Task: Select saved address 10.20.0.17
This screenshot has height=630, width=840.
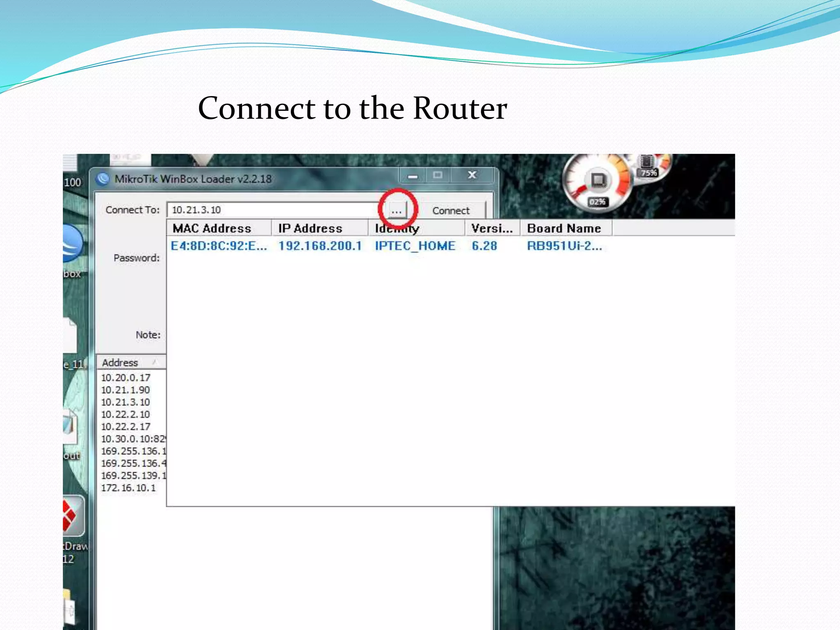Action: pyautogui.click(x=126, y=377)
